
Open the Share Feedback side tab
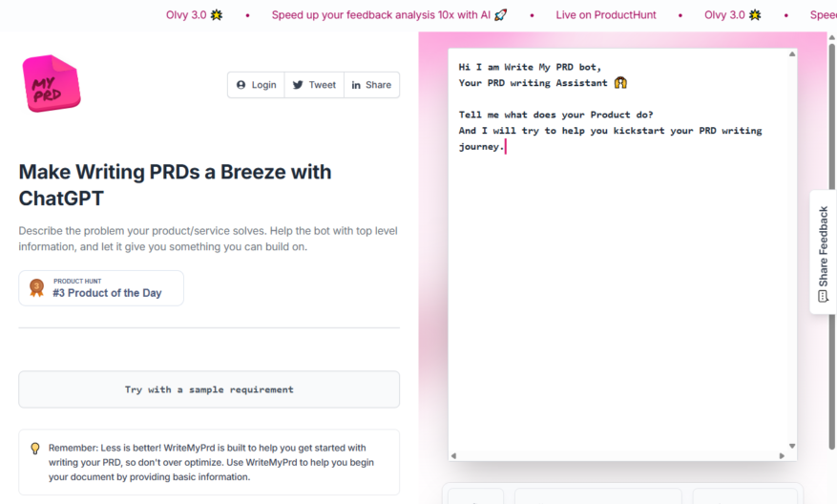823,252
